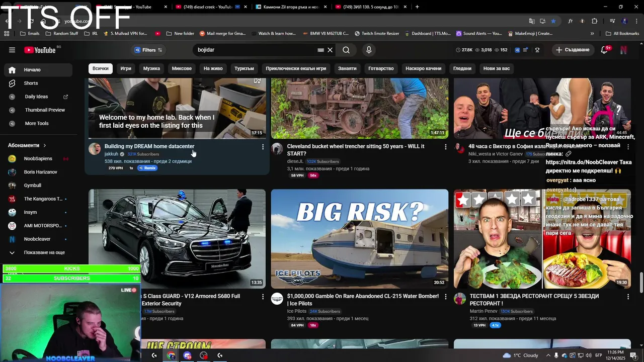This screenshot has height=362, width=644.
Task: Select the Нови за вас filter chip
Action: pos(497,68)
